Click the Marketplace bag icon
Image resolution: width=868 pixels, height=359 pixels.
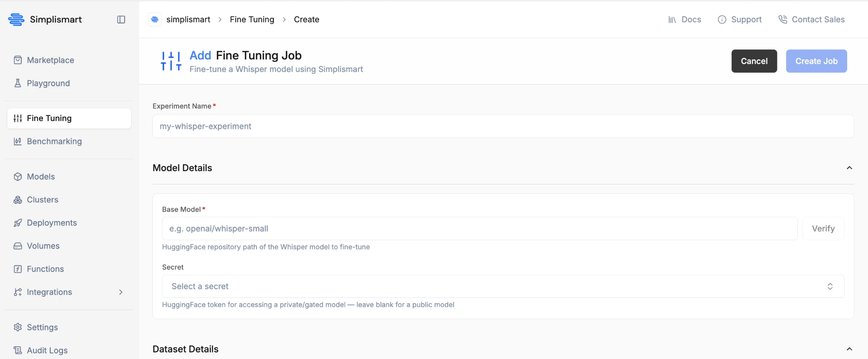click(x=18, y=60)
